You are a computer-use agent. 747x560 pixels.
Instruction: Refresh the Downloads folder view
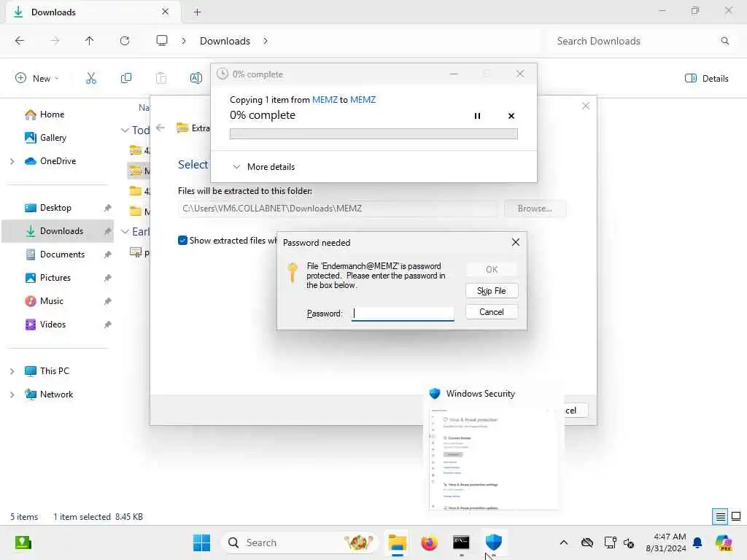click(124, 41)
